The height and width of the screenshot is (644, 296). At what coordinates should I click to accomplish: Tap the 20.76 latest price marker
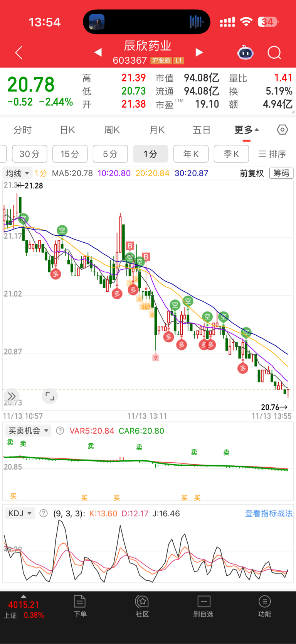tap(274, 407)
